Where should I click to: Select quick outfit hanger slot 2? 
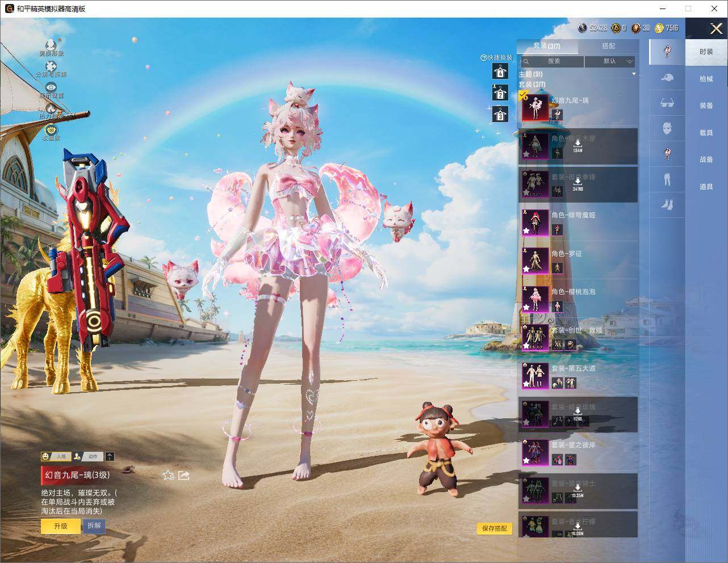[500, 93]
